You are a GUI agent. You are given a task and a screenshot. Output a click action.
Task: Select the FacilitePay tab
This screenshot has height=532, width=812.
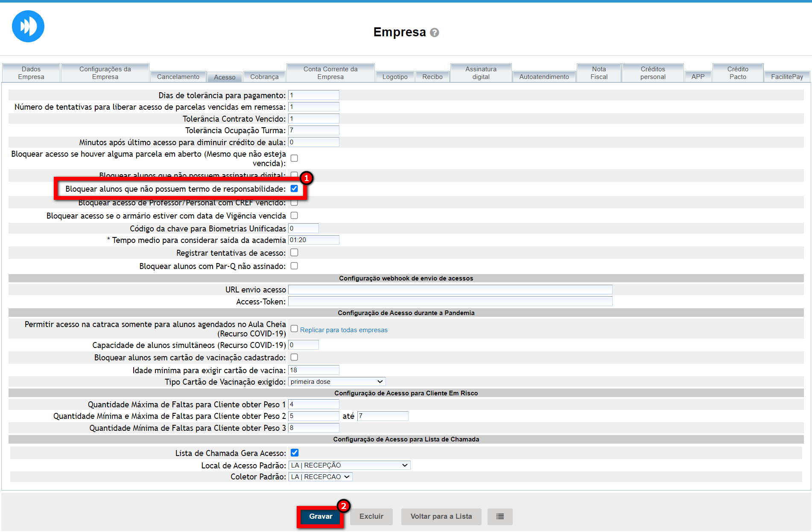click(786, 77)
